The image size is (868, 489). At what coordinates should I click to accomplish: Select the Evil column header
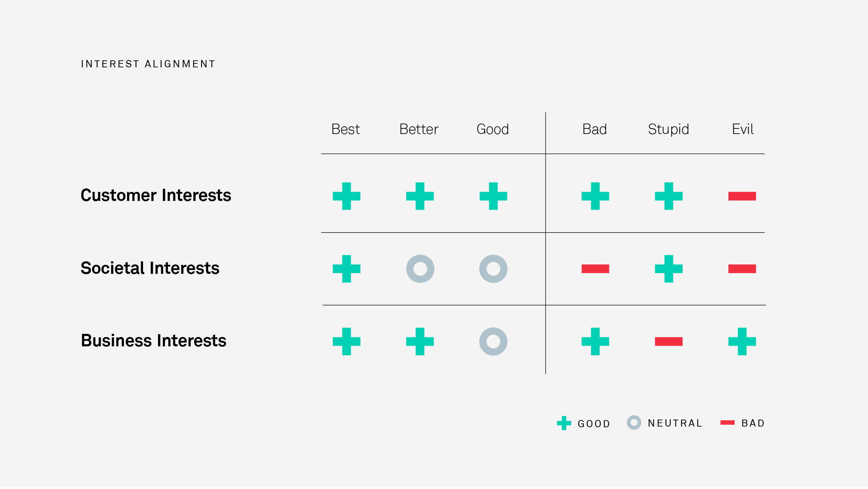pyautogui.click(x=743, y=129)
